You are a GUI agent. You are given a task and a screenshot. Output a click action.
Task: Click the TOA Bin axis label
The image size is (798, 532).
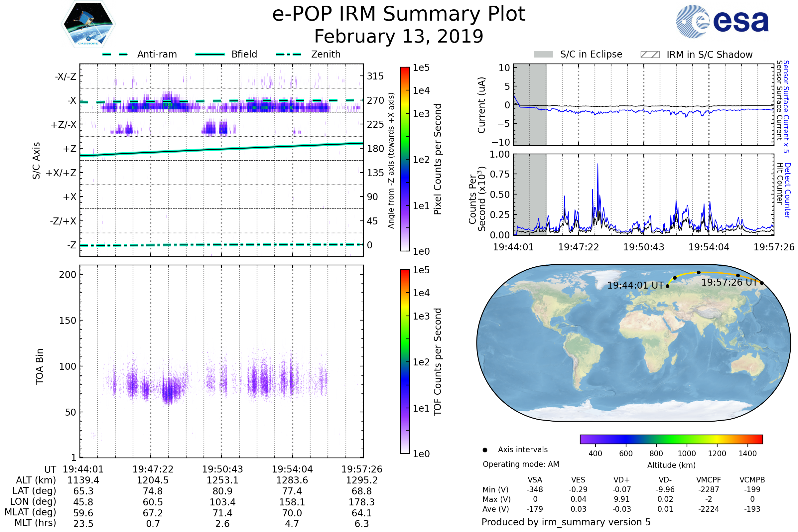point(40,366)
